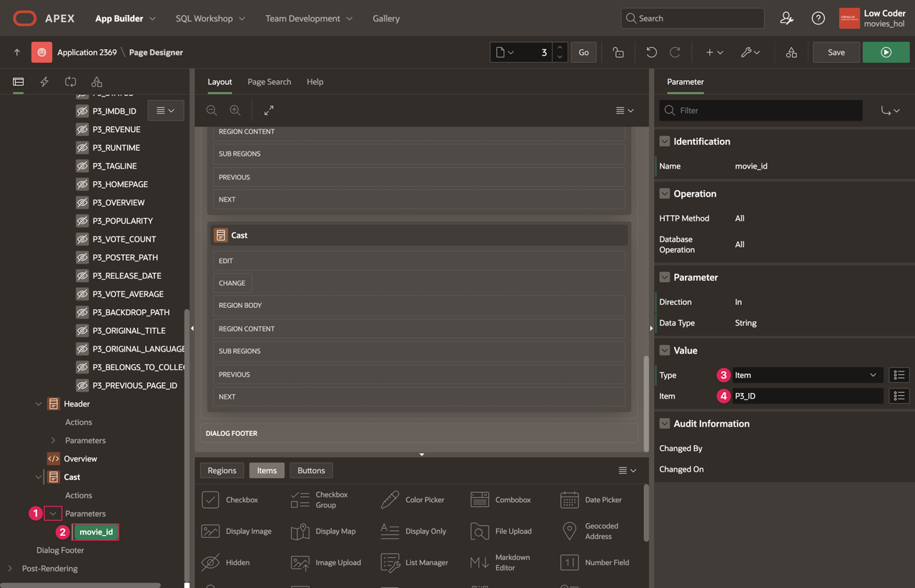This screenshot has width=915, height=588.
Task: Collapse the Value section toggle
Action: (x=665, y=351)
